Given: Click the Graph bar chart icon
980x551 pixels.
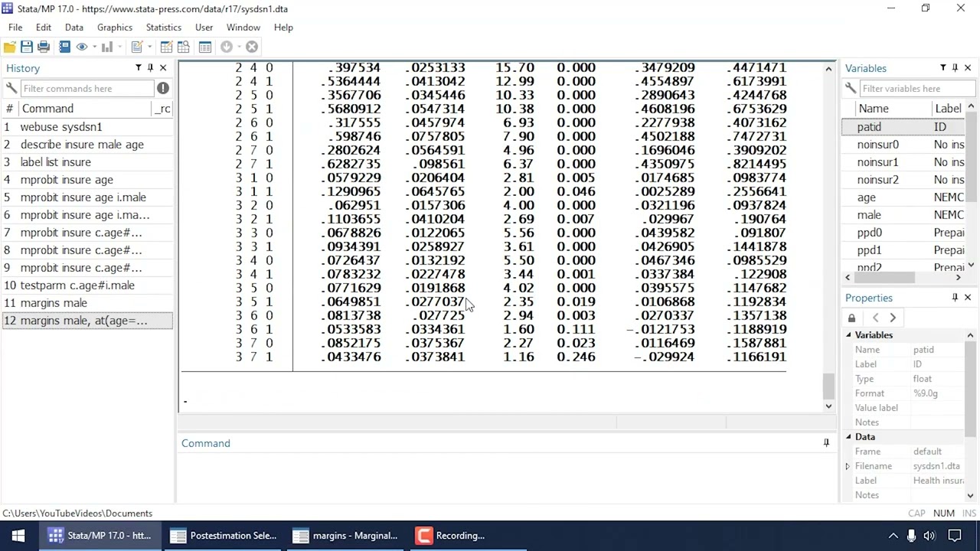Looking at the screenshot, I should click(x=106, y=47).
